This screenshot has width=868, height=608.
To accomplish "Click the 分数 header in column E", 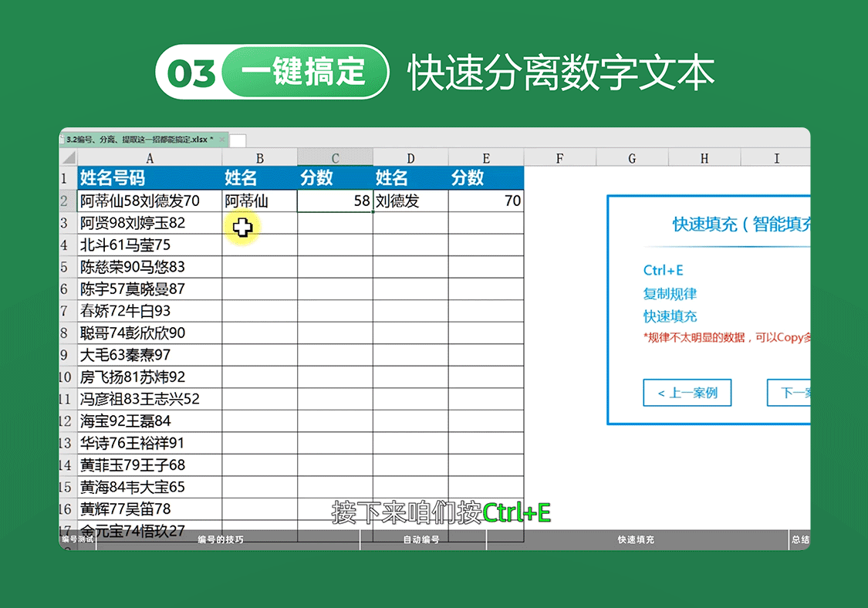I will click(486, 177).
